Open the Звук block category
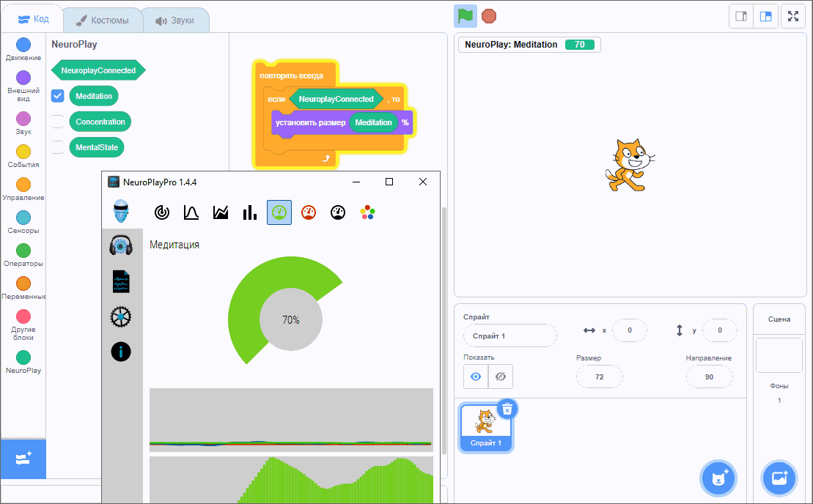The width and height of the screenshot is (813, 504). point(23,123)
